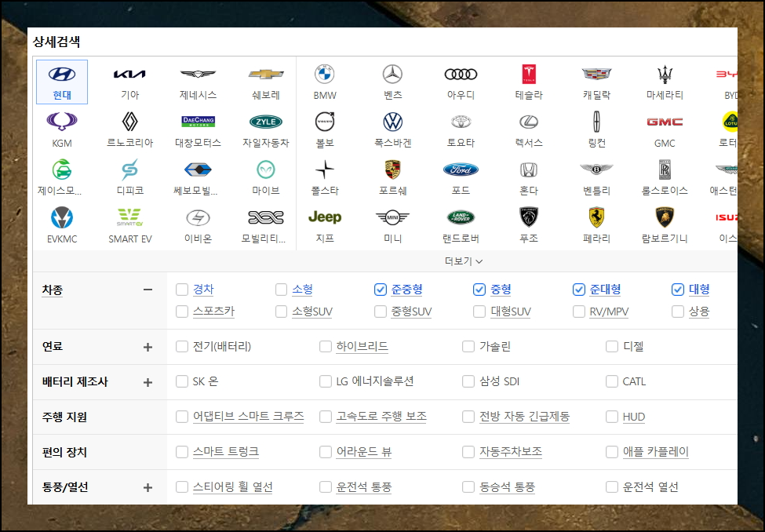Check the LG 에너지솔루션 battery checkbox
765x532 pixels.
(x=326, y=381)
